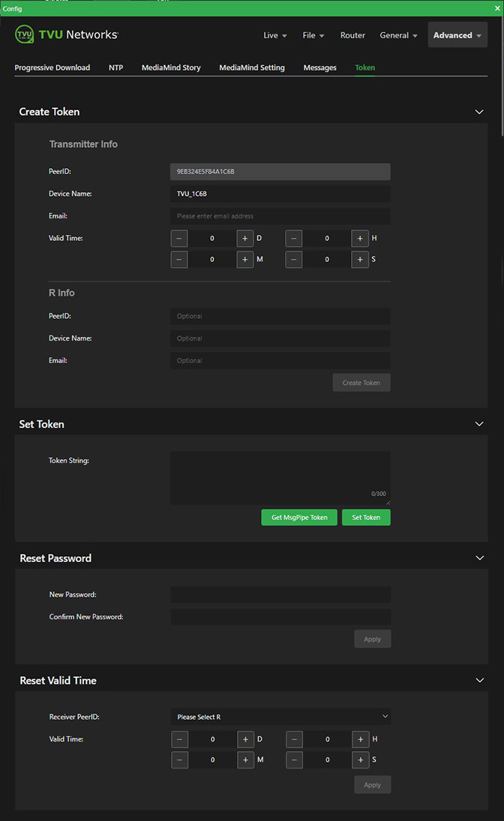Open the Live menu
The image size is (504, 821).
(274, 35)
